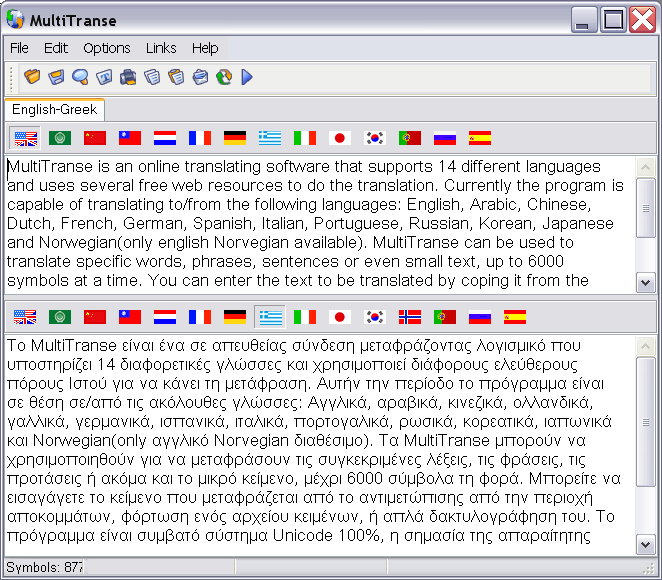Select Spanish flag in source row
Viewport: 662px width, 580px height.
click(480, 138)
